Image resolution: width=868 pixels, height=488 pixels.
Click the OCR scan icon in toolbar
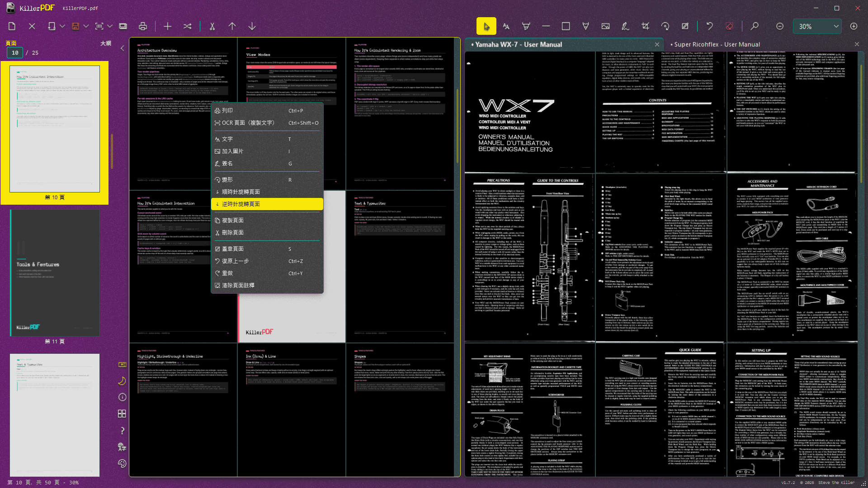pyautogui.click(x=99, y=26)
